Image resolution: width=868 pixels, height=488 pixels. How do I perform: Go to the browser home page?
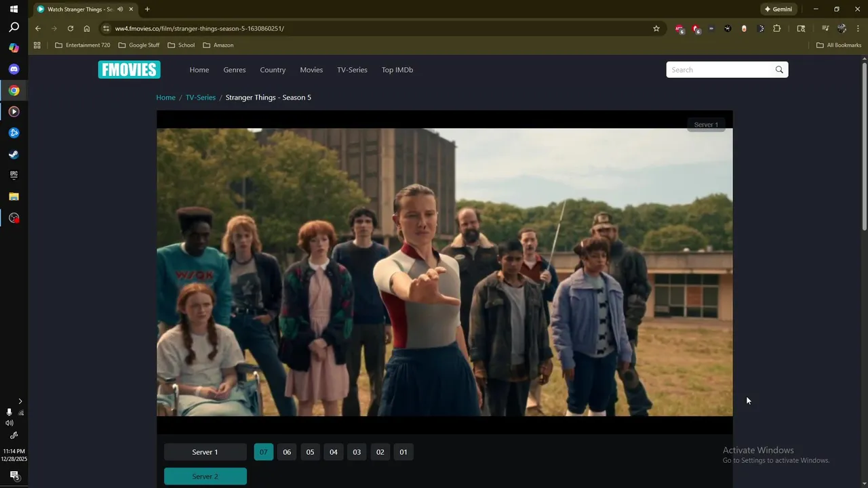[87, 28]
